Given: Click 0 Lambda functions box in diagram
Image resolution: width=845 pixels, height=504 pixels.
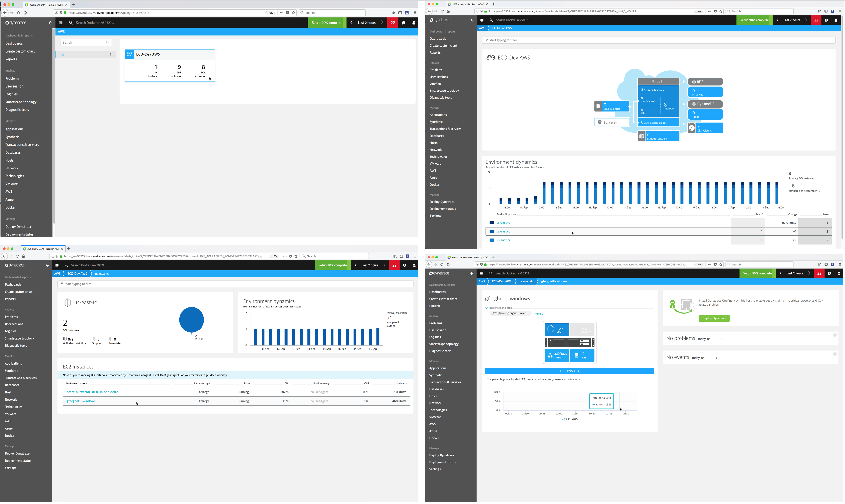Looking at the screenshot, I should (x=658, y=136).
